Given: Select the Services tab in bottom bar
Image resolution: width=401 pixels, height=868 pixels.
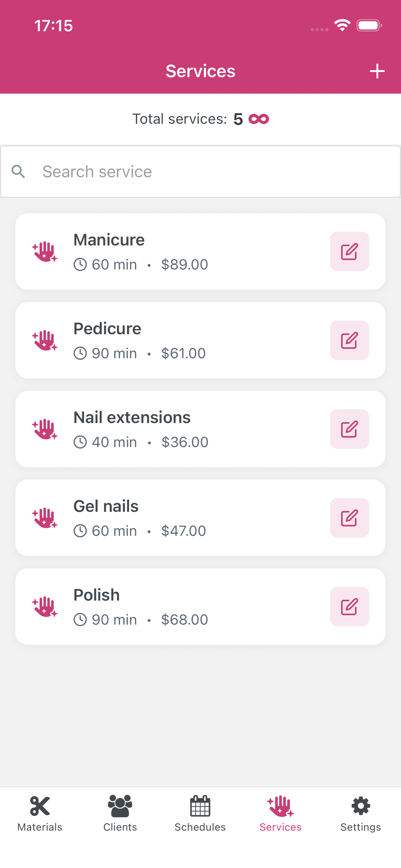Looking at the screenshot, I should [280, 813].
